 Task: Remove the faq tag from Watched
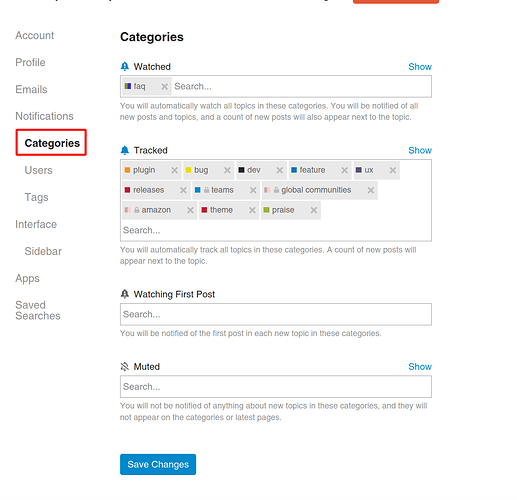pyautogui.click(x=164, y=87)
